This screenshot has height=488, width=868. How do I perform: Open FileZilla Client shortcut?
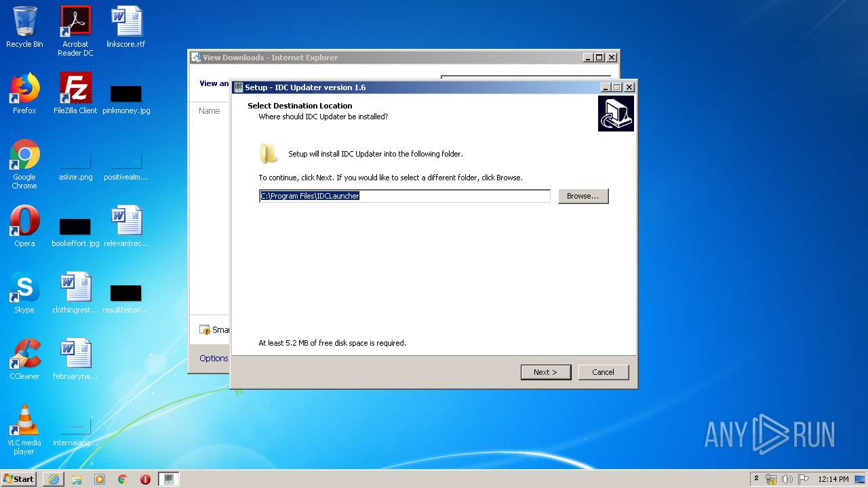point(75,94)
